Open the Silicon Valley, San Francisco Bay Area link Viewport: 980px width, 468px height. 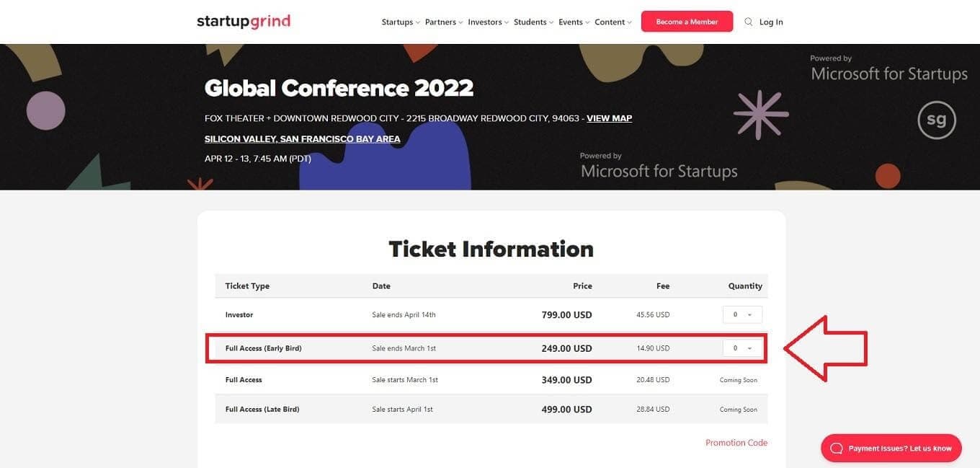point(302,138)
